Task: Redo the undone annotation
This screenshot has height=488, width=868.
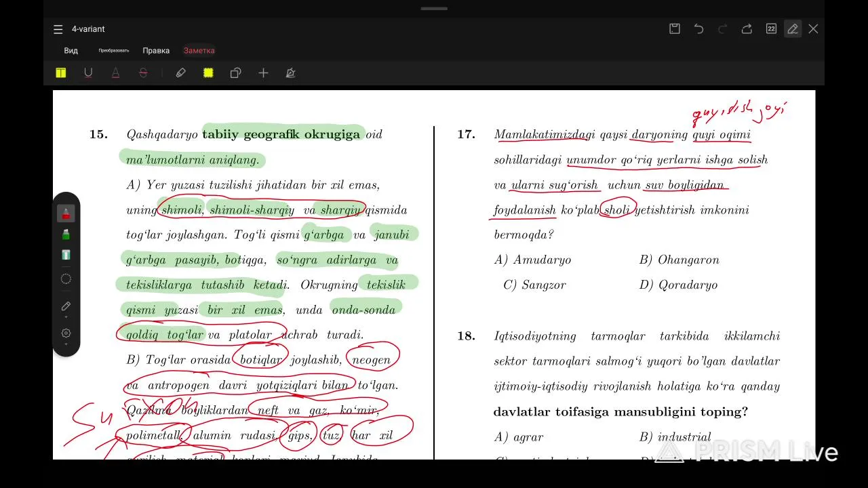Action: pos(722,28)
